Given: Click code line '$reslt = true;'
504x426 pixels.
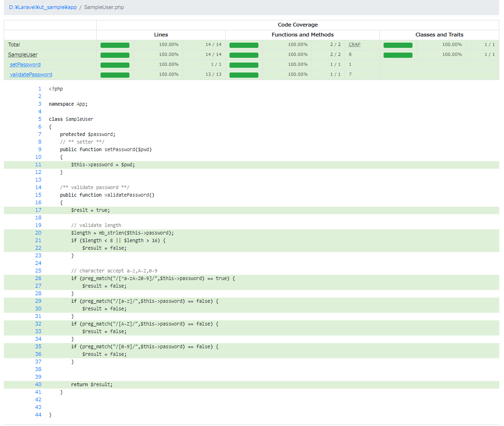Looking at the screenshot, I should coord(90,210).
